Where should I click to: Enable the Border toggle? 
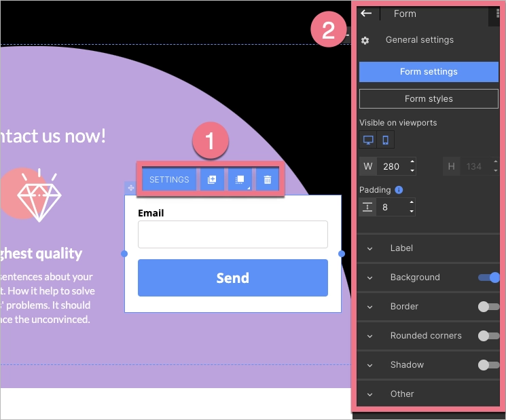(488, 307)
